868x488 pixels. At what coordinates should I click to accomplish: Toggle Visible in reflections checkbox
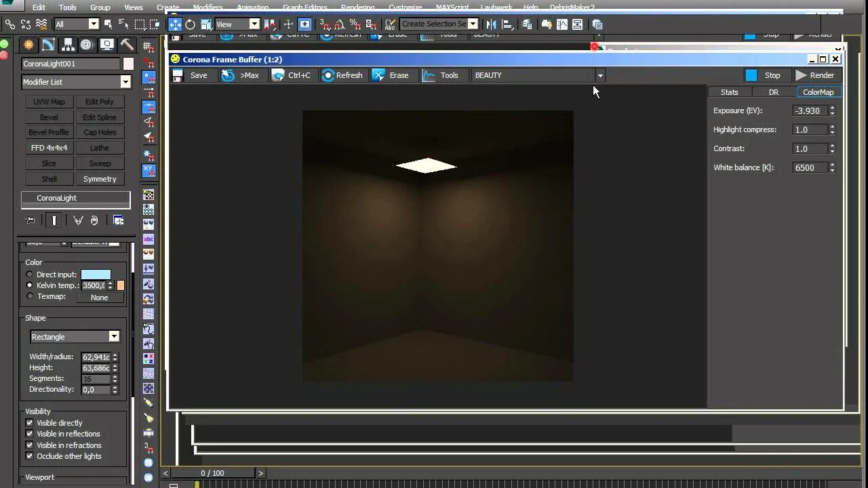(29, 434)
